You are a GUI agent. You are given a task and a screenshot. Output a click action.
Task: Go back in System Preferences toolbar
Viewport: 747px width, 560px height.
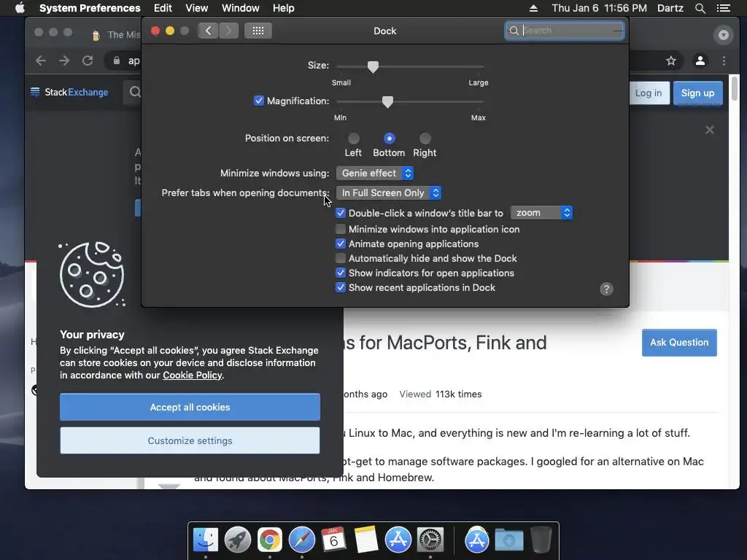208,31
